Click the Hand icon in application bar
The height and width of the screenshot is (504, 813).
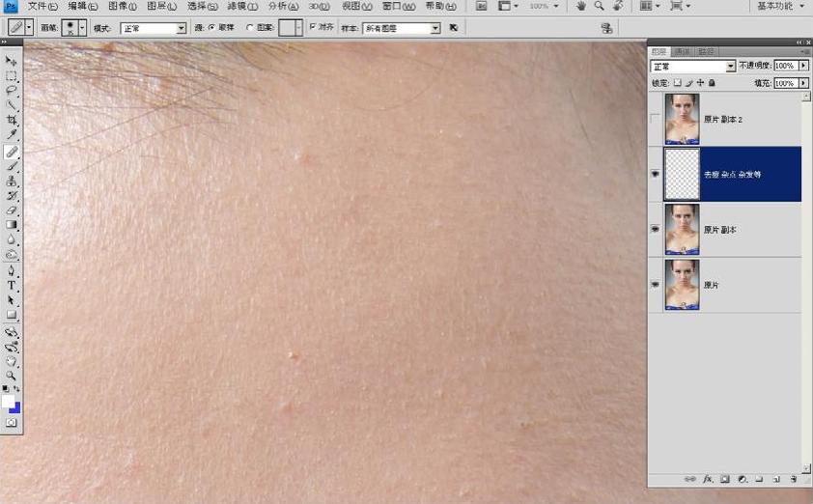580,6
